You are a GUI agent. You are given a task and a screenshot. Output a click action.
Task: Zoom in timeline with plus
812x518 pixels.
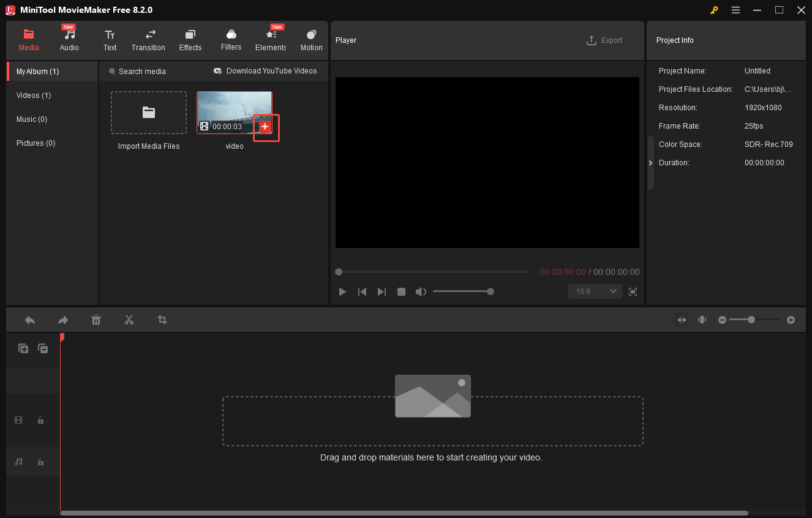click(x=791, y=320)
